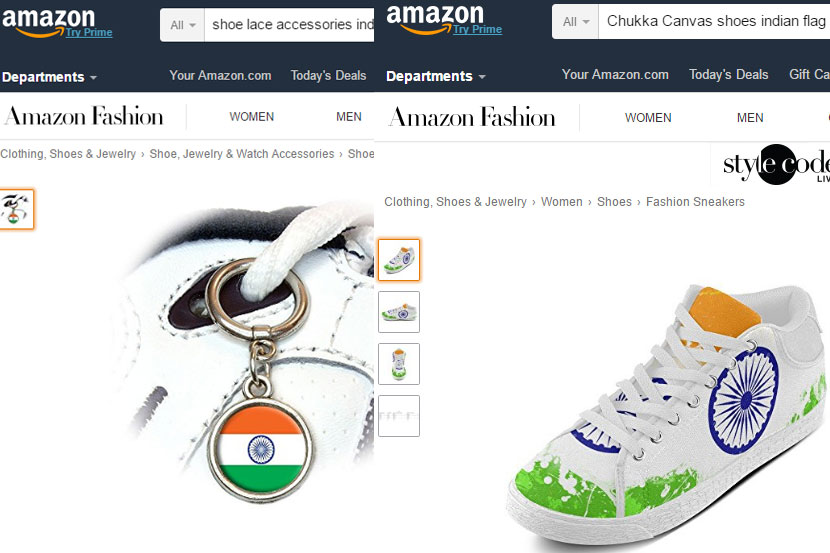This screenshot has width=830, height=553.
Task: Click Shoe, Jewelry & Watch Accessories breadcrumb
Action: point(242,154)
